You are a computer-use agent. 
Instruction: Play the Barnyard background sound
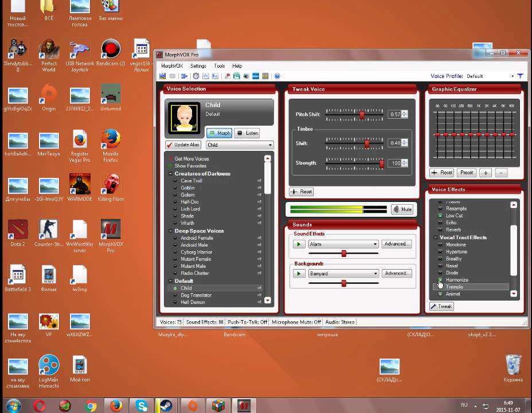click(298, 274)
